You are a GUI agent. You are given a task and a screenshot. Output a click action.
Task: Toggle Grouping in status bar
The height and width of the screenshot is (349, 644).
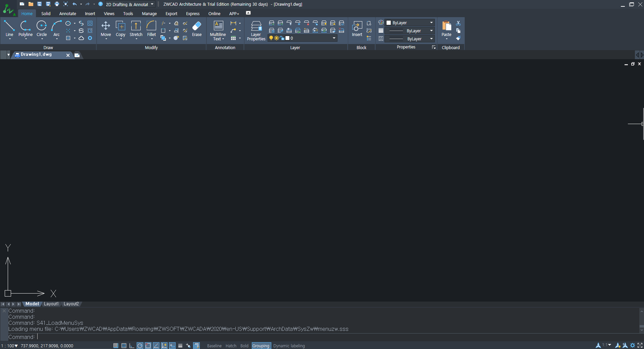(261, 346)
